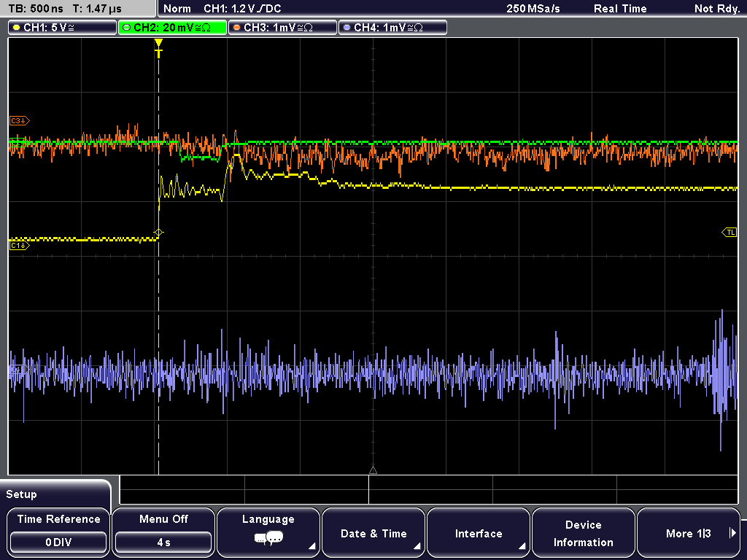Select the CH3 1 mV channel tab
This screenshot has width=747, height=560.
point(282,28)
